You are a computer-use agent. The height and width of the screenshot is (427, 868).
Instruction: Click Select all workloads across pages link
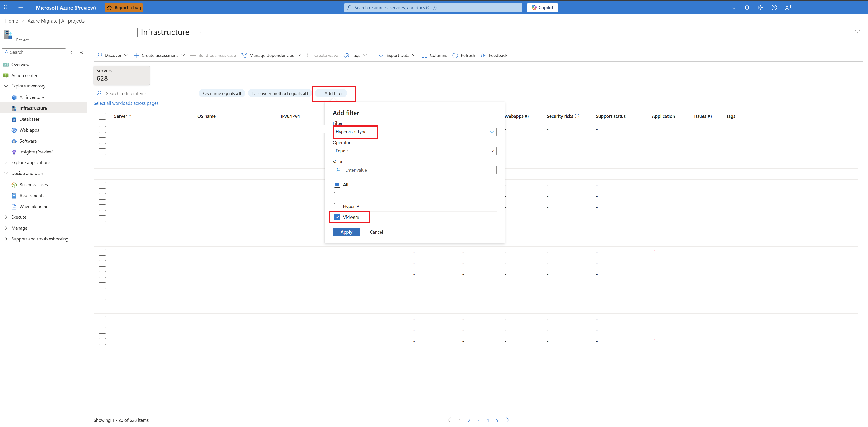click(x=126, y=103)
